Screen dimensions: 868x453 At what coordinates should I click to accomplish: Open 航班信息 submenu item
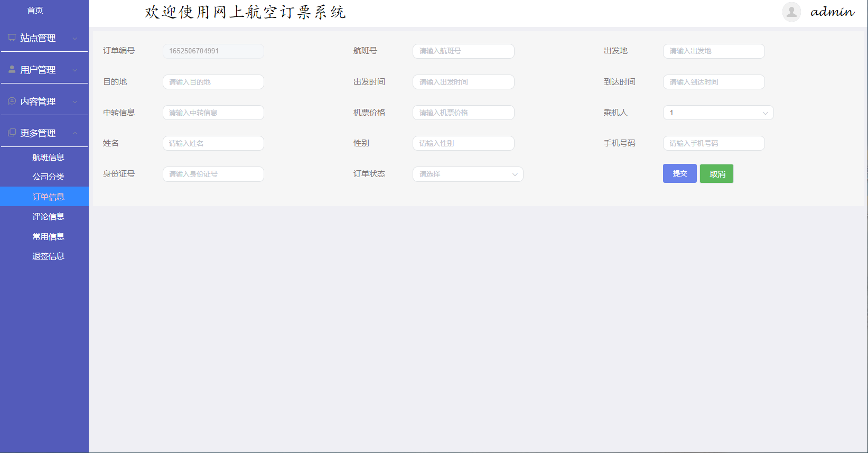(48, 157)
